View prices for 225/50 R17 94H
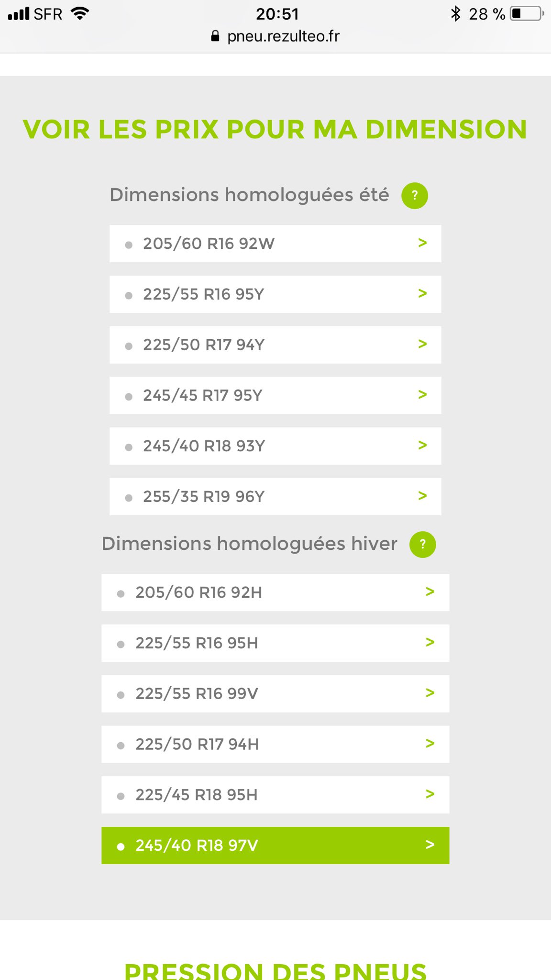551x980 pixels. coord(275,744)
